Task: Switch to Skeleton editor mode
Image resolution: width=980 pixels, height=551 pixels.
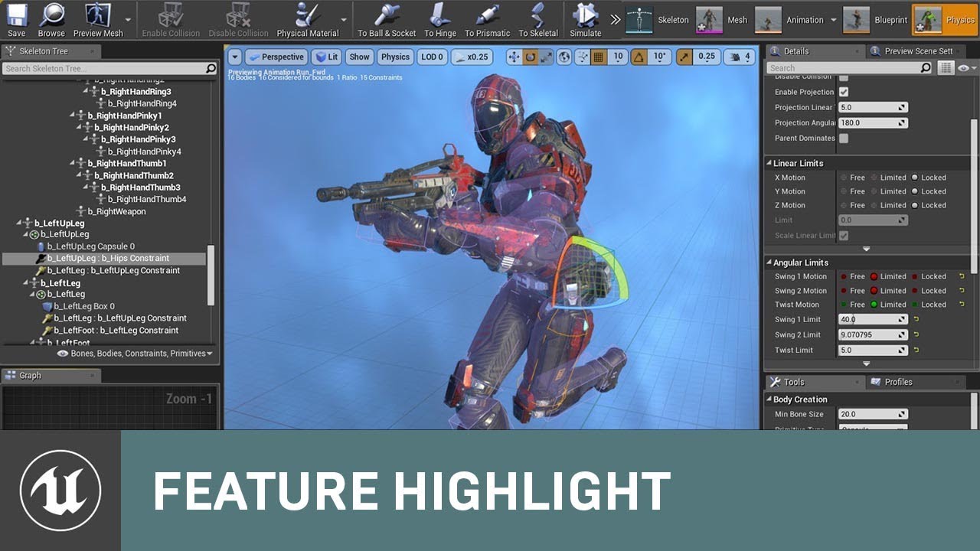Action: pyautogui.click(x=658, y=20)
